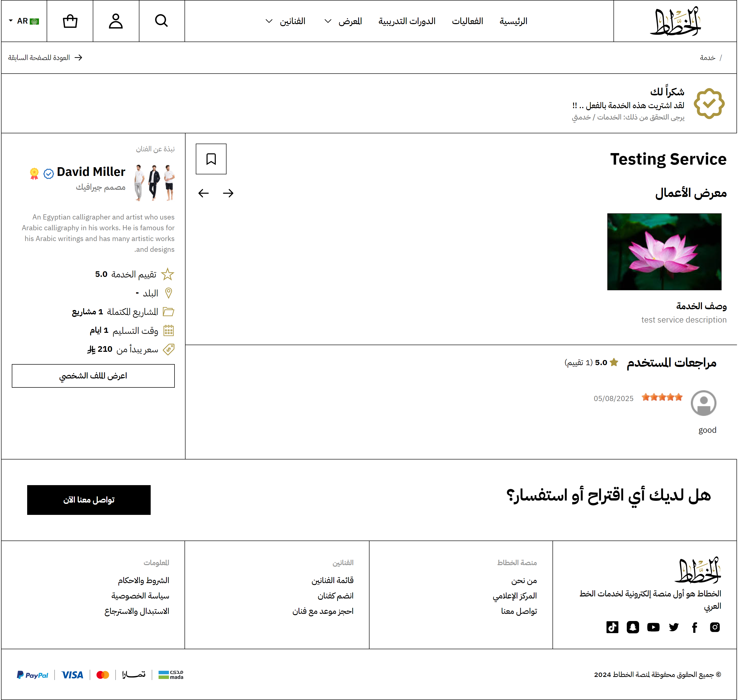Open الفنانين menu item
Screen dimensions: 738x700
293,21
